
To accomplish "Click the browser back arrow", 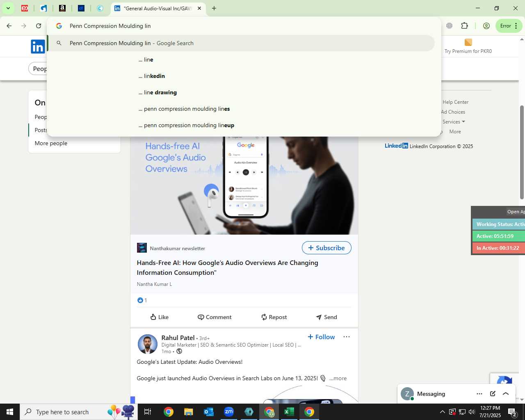I will click(9, 26).
